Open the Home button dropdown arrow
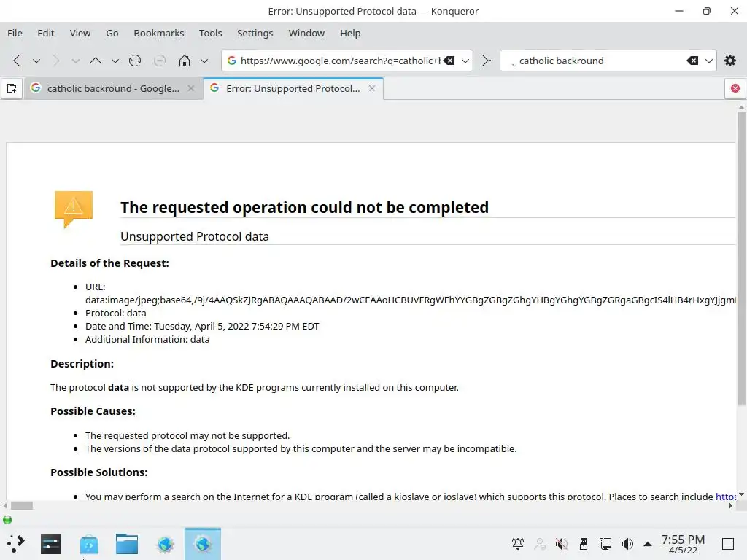Screen dimensions: 747x560 point(204,61)
